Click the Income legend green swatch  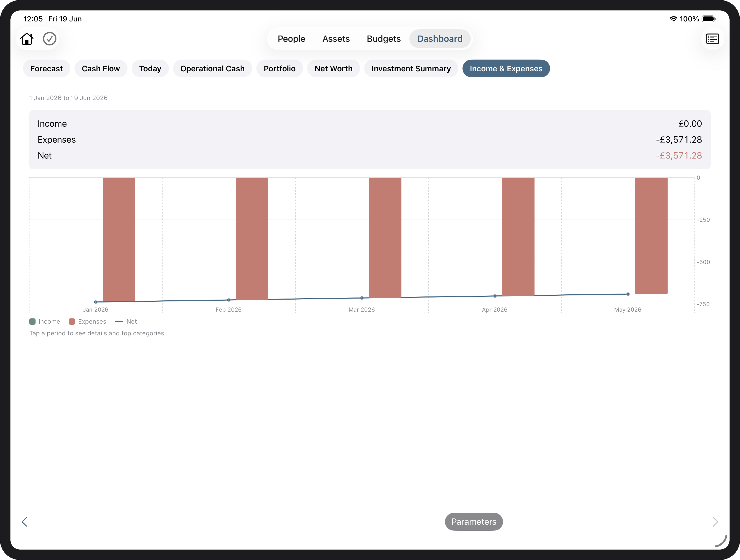coord(32,321)
